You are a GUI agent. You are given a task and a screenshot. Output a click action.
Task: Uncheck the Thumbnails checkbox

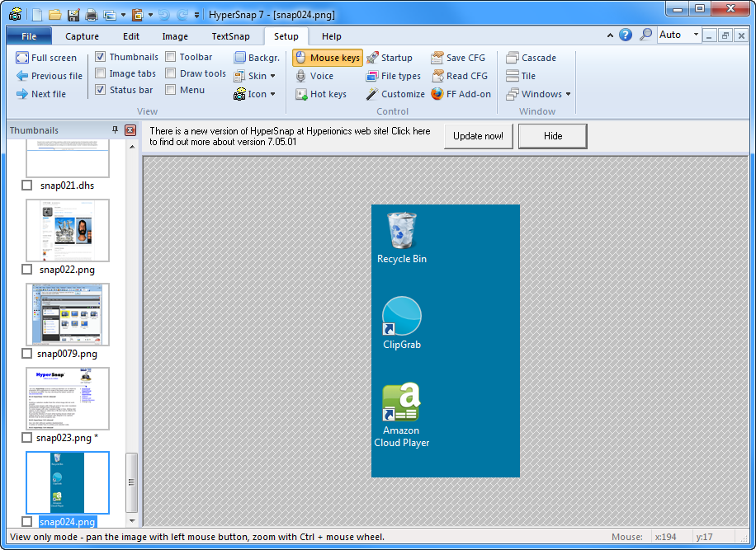pos(101,57)
